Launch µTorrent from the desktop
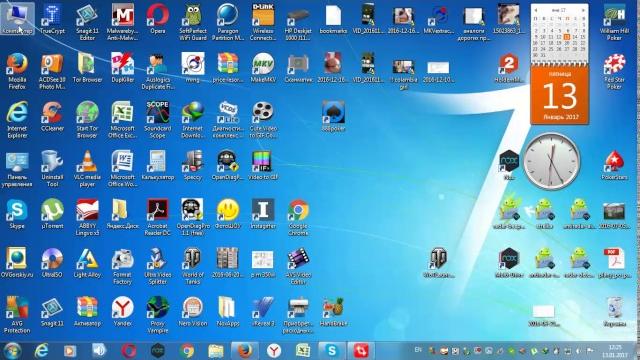 (x=52, y=214)
